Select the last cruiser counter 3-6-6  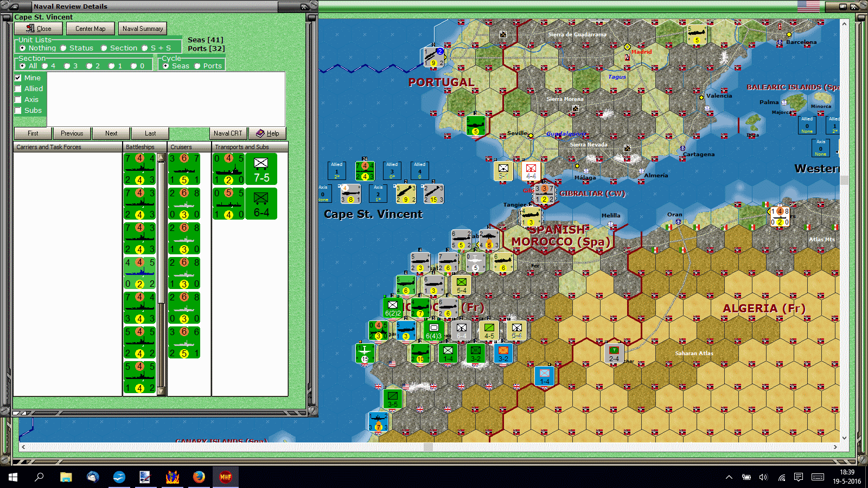184,343
